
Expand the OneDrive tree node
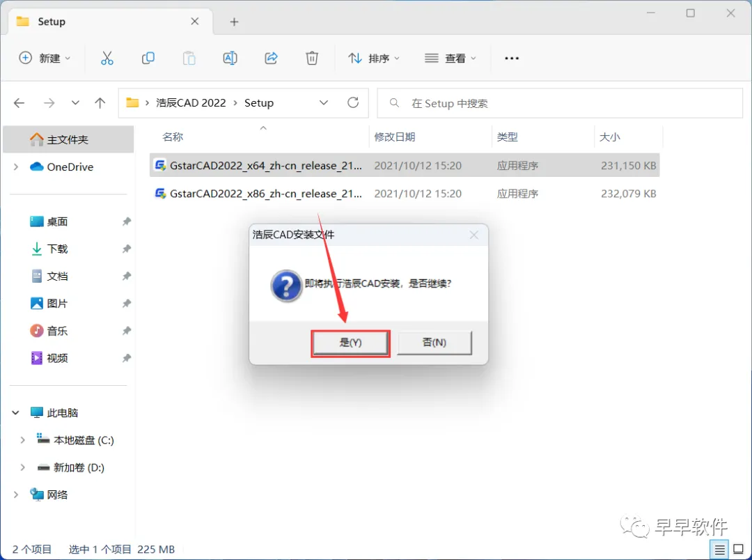pyautogui.click(x=16, y=167)
